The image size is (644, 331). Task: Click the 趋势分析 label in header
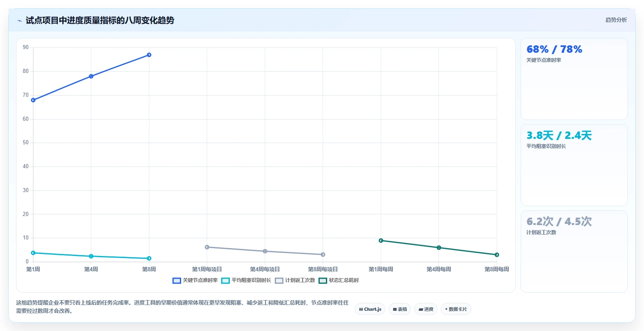pos(616,20)
